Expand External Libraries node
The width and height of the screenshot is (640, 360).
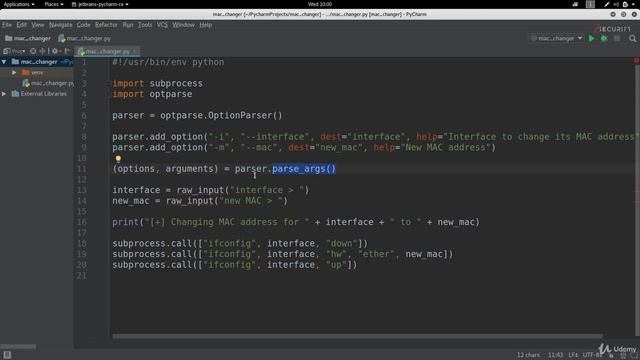pyautogui.click(x=4, y=93)
